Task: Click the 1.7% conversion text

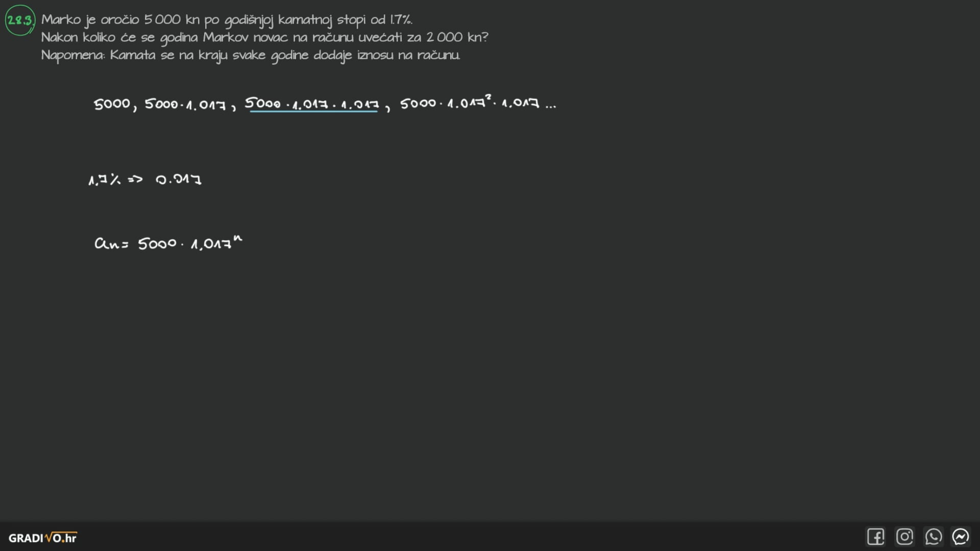Action: tap(105, 180)
